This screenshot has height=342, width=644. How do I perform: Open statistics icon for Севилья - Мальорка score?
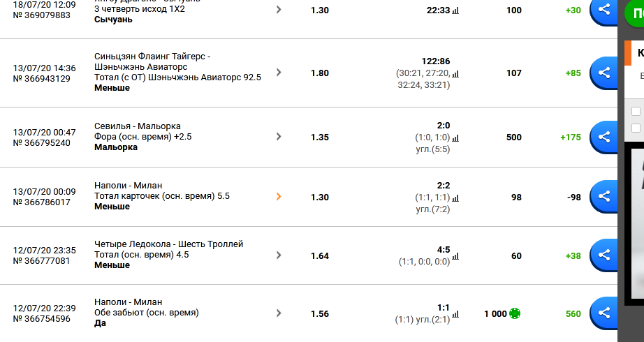click(x=455, y=138)
